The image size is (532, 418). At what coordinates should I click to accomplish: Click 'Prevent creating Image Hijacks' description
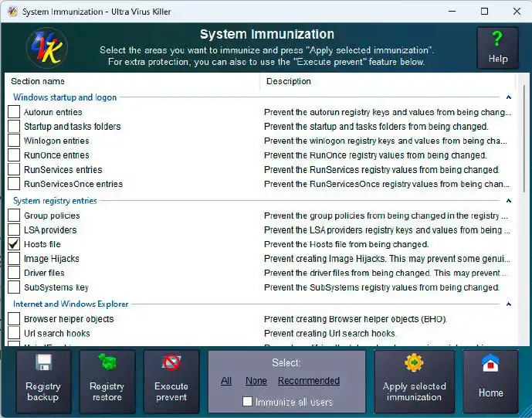click(387, 259)
